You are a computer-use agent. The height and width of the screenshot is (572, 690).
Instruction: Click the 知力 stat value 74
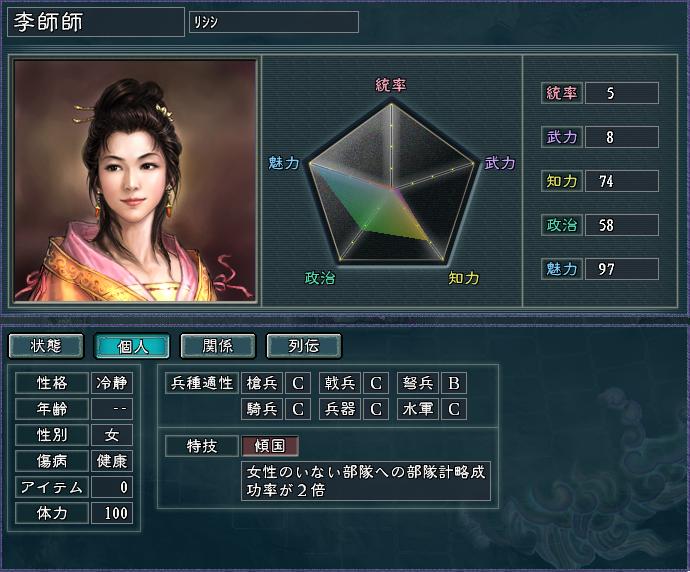[622, 181]
